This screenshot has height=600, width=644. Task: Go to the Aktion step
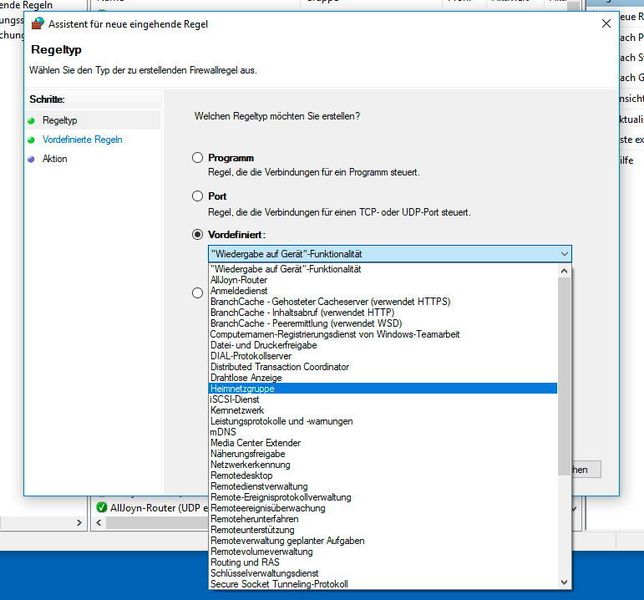click(55, 159)
